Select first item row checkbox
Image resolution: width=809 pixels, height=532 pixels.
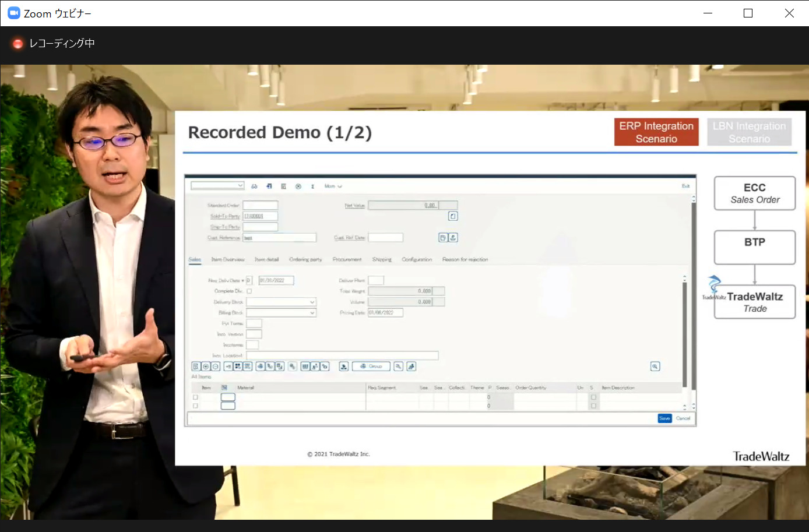[195, 397]
